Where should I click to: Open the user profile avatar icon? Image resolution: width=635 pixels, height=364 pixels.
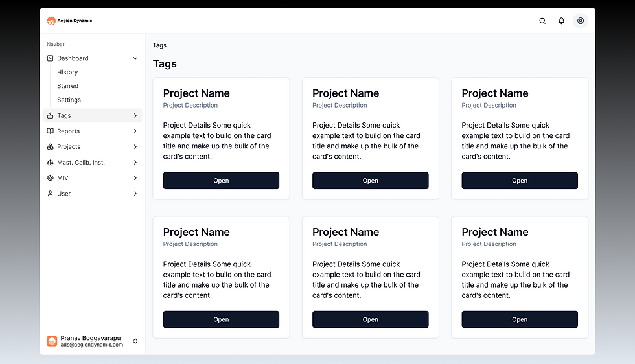581,21
